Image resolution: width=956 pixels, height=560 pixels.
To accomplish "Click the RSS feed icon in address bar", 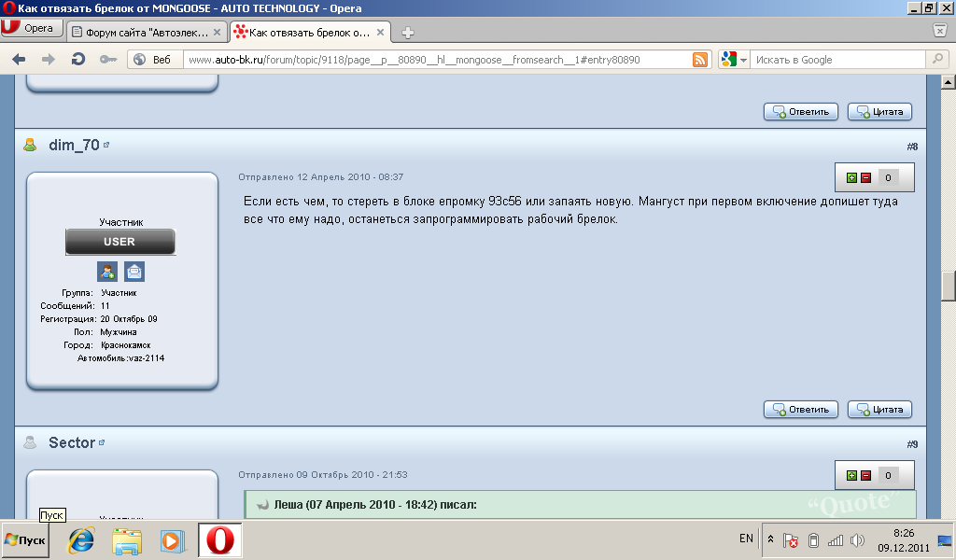I will pyautogui.click(x=700, y=60).
